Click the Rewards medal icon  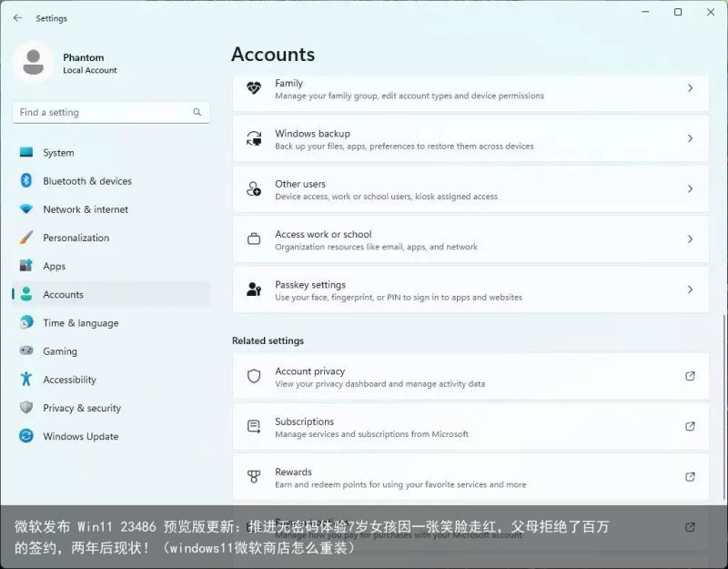(x=254, y=476)
